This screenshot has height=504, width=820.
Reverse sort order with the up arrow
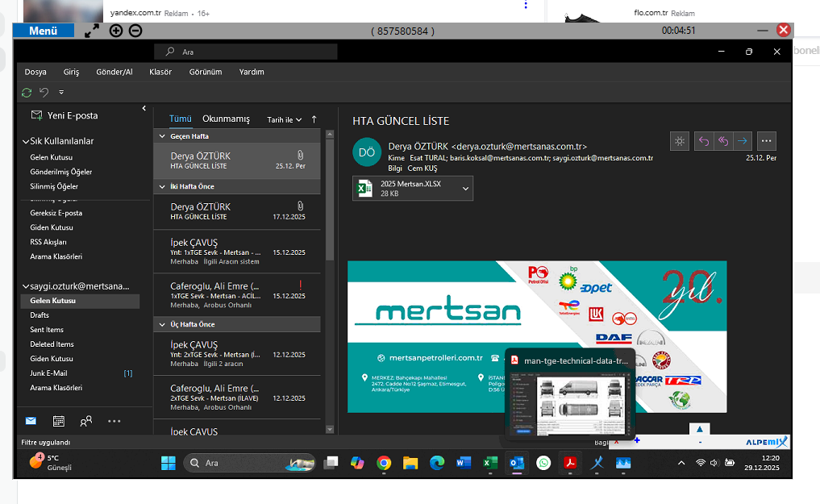tap(314, 119)
